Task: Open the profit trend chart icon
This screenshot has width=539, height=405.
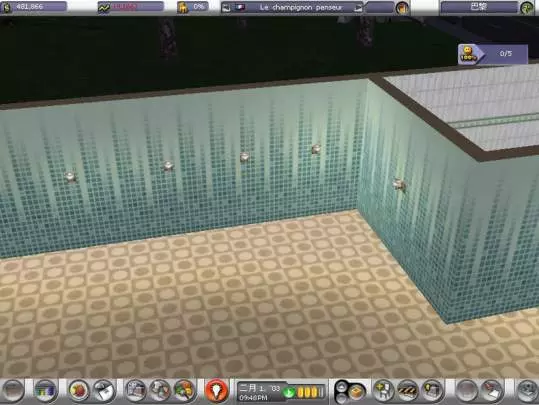Action: pos(104,8)
